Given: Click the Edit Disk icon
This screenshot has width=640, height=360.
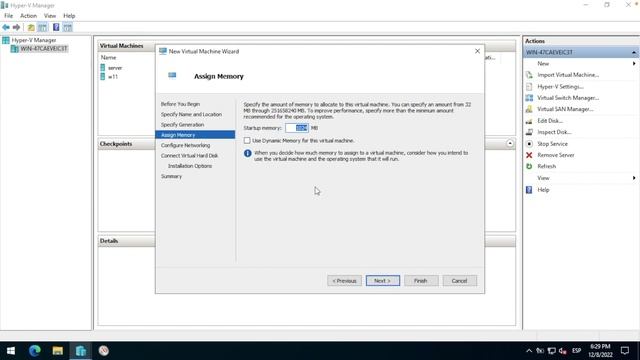Looking at the screenshot, I should click(529, 121).
